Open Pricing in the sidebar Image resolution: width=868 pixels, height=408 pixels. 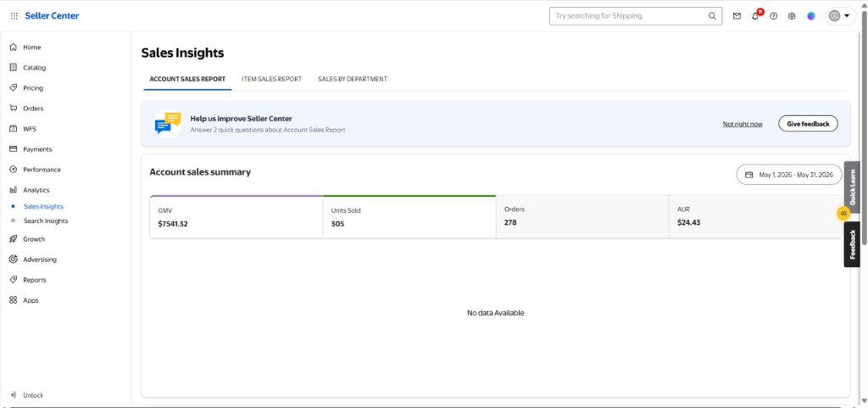tap(33, 88)
